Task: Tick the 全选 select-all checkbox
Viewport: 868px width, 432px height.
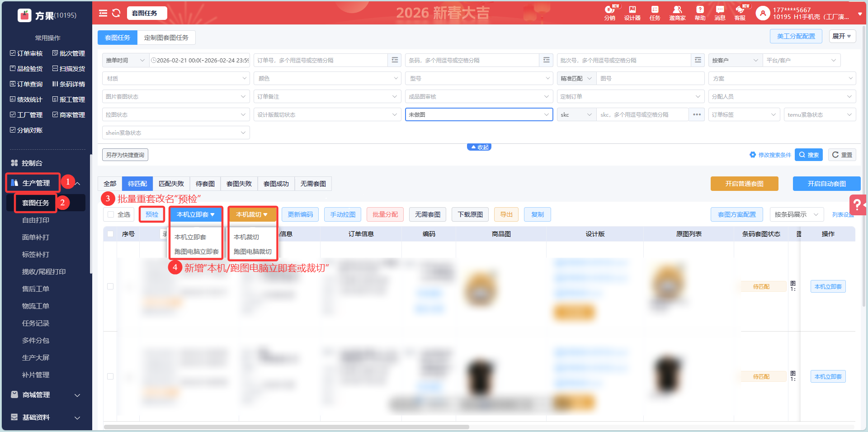Action: tap(110, 214)
